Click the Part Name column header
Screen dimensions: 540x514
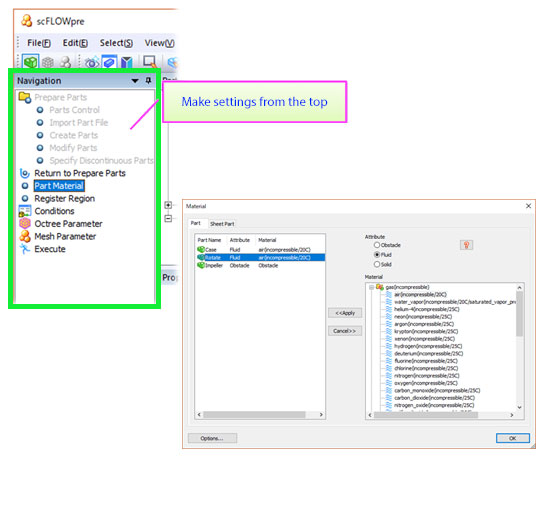pyautogui.click(x=209, y=240)
